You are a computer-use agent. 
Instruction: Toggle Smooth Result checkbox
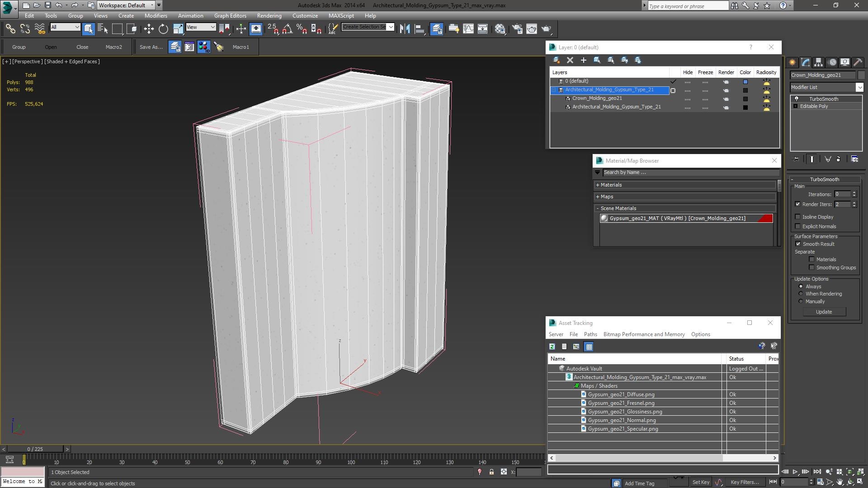pyautogui.click(x=798, y=244)
